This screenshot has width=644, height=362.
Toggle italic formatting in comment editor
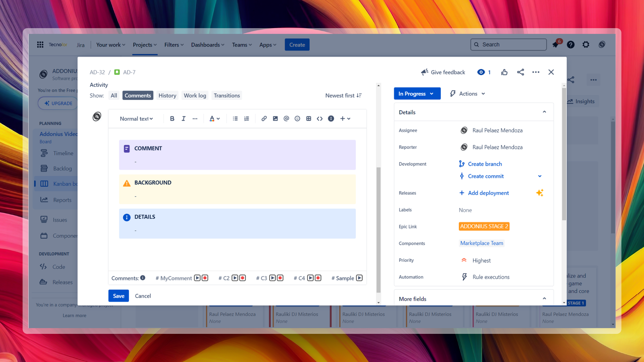[x=184, y=119]
